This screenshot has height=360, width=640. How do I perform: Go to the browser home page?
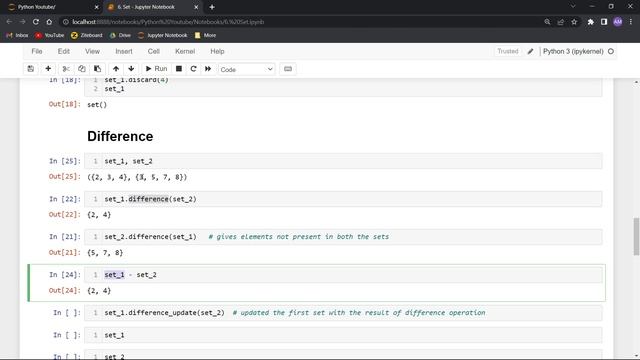point(49,22)
